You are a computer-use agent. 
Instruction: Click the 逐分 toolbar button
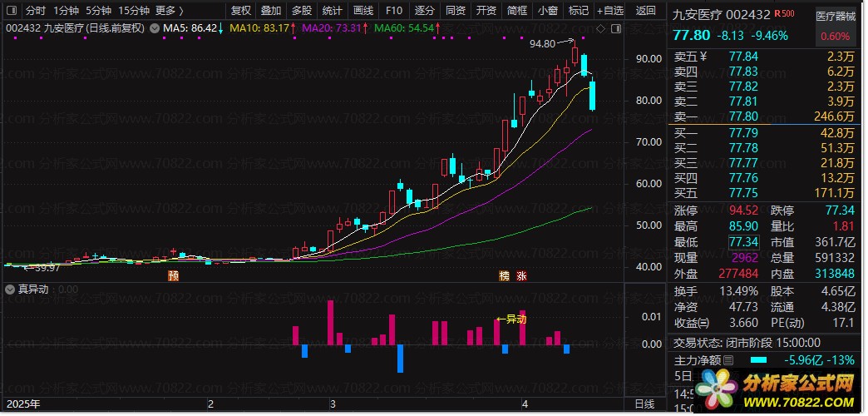(425, 10)
